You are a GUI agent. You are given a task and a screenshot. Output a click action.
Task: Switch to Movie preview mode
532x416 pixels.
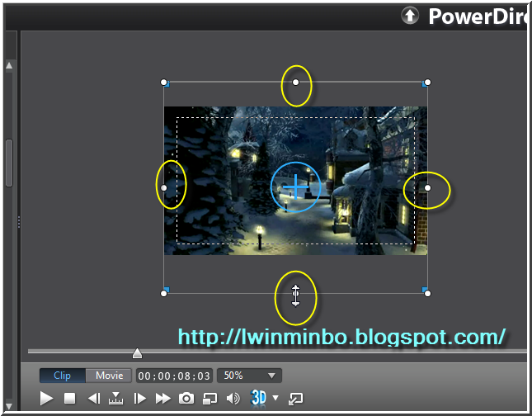click(109, 376)
